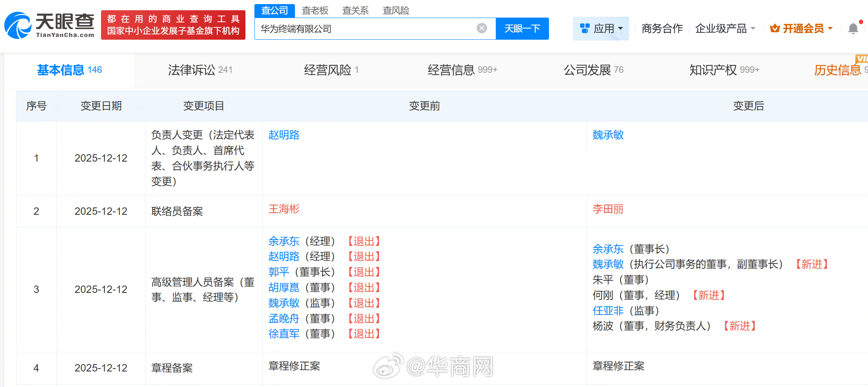Open the notification bell
This screenshot has height=387, width=868.
(853, 28)
